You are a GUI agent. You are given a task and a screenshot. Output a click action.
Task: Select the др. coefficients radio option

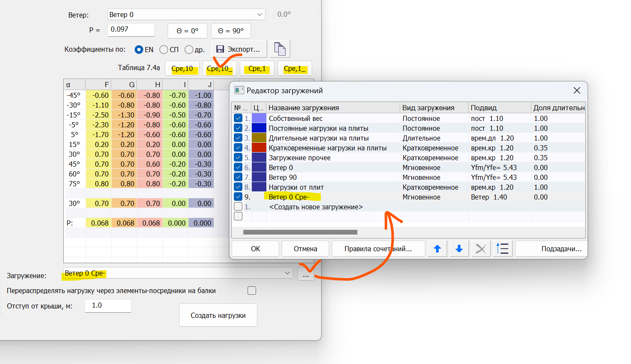pyautogui.click(x=189, y=50)
